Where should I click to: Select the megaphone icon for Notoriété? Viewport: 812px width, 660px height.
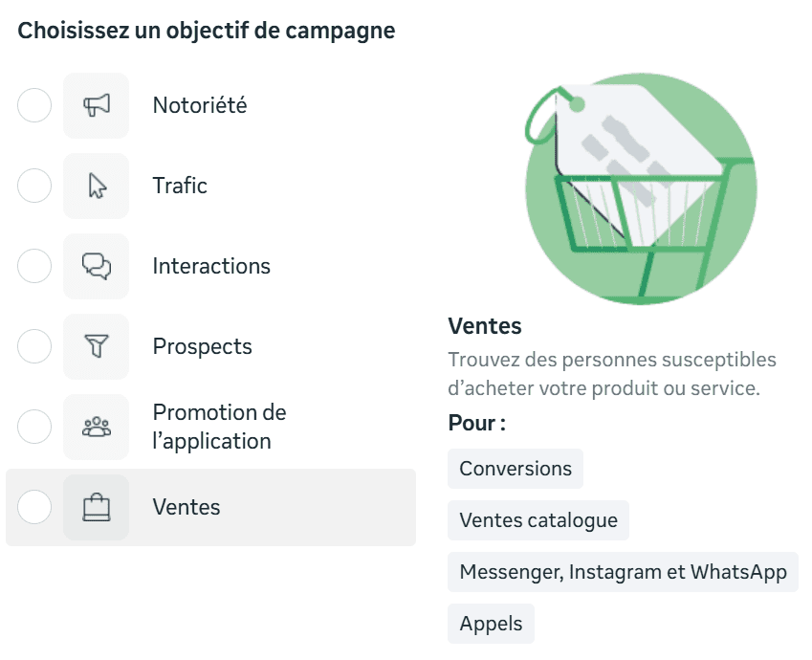[x=96, y=105]
